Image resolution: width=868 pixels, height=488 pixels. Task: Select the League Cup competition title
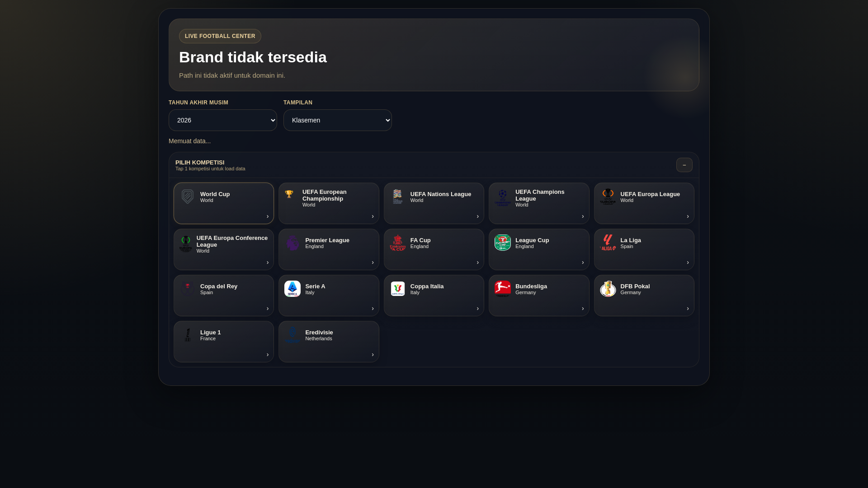(532, 240)
